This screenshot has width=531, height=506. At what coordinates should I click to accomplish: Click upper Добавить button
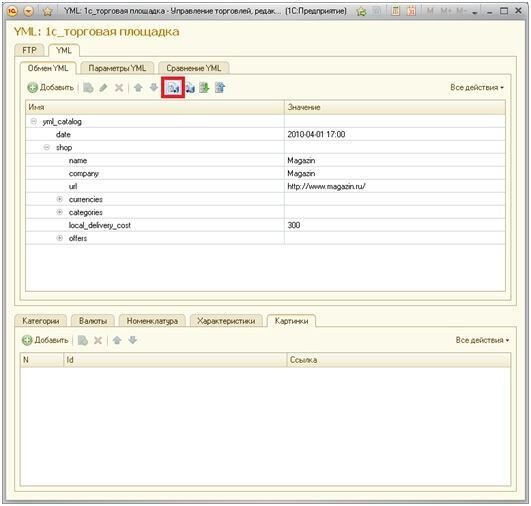50,88
